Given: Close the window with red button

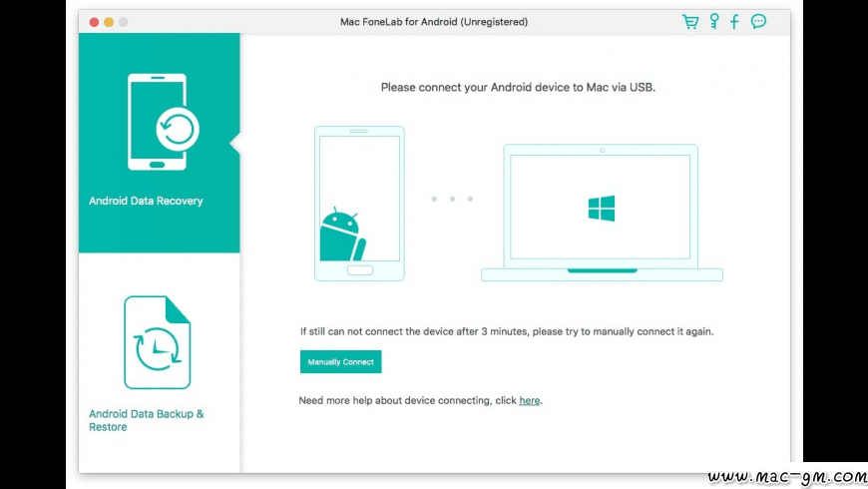Looking at the screenshot, I should click(x=94, y=22).
